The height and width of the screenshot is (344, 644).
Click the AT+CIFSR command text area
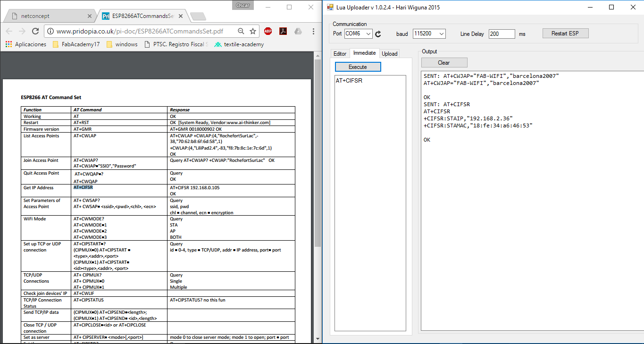click(370, 203)
